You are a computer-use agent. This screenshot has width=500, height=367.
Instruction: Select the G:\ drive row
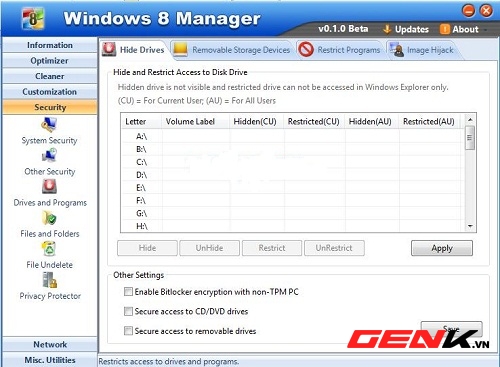point(293,213)
